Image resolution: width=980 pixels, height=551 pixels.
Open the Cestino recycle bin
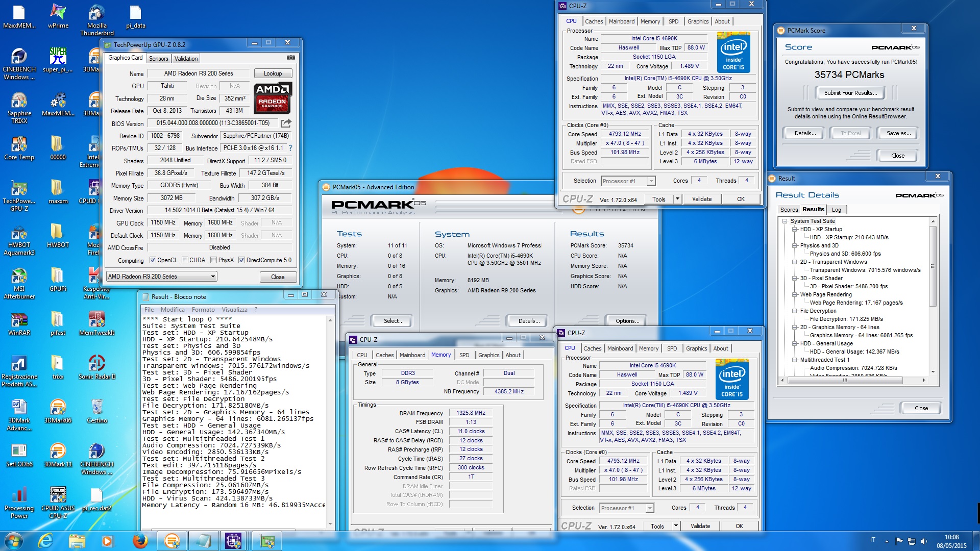click(x=97, y=412)
